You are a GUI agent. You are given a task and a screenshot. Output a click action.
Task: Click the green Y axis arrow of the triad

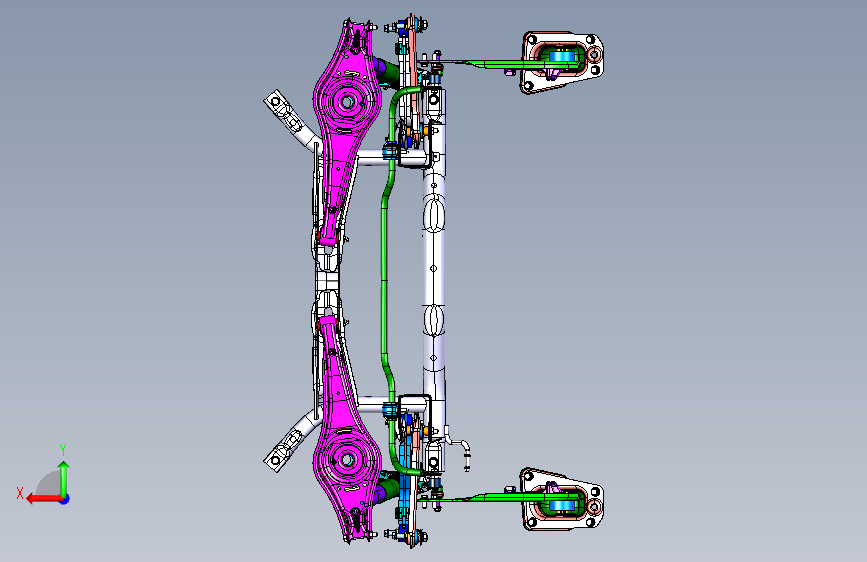pyautogui.click(x=64, y=479)
